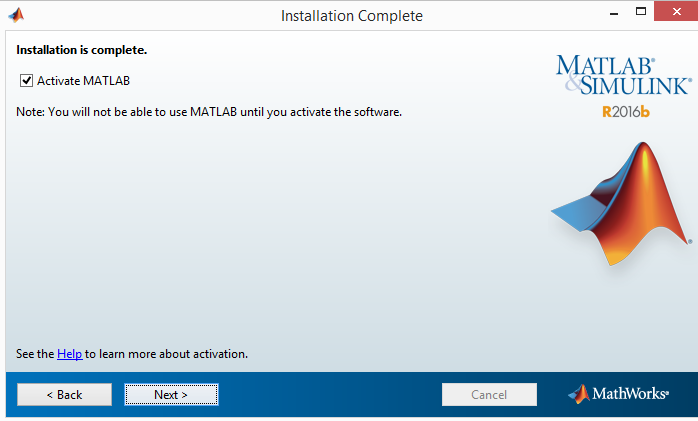
Task: Click the note about activating the software
Action: pos(209,112)
